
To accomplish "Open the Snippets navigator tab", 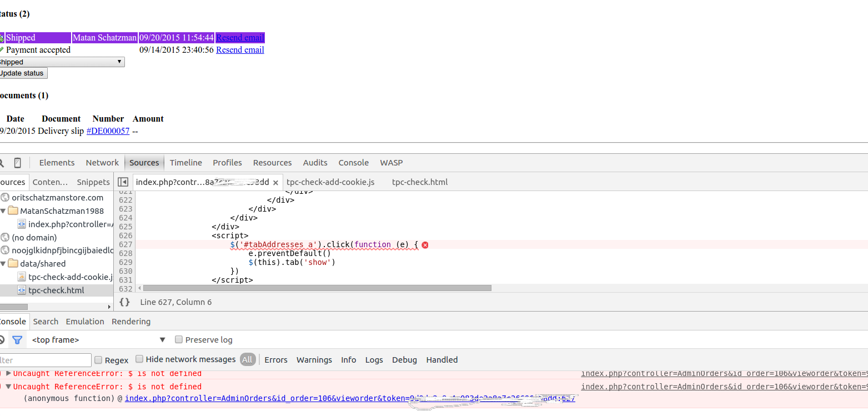I will tap(93, 182).
